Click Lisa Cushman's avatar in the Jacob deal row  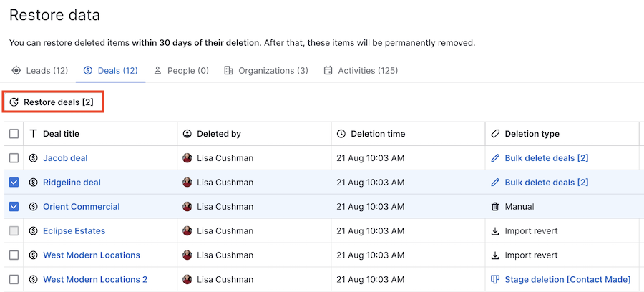187,158
